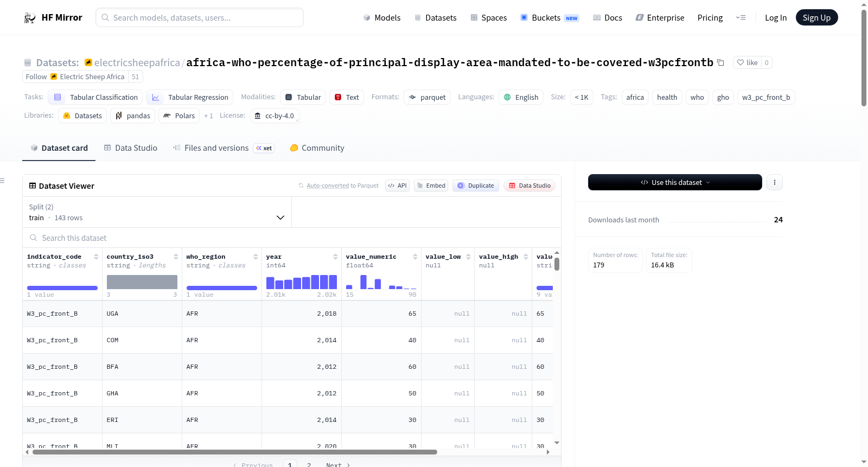Focus the Search this dataset field

pyautogui.click(x=292, y=238)
